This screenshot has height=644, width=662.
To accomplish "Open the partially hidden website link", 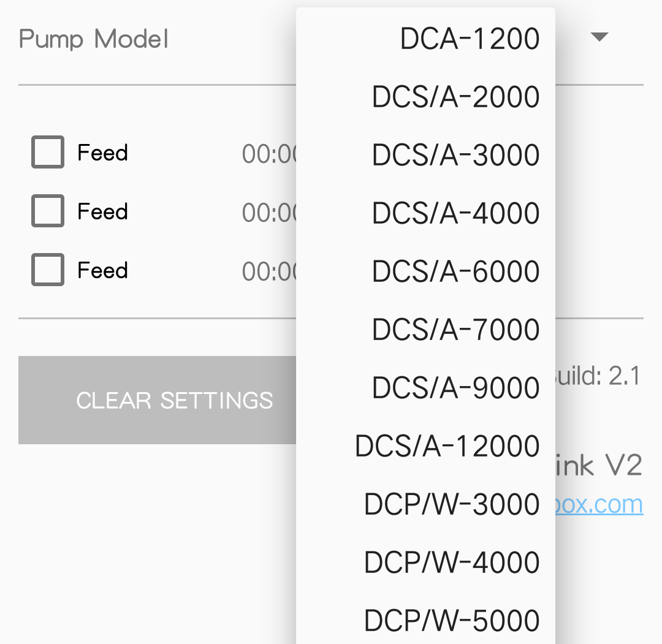I will click(599, 504).
